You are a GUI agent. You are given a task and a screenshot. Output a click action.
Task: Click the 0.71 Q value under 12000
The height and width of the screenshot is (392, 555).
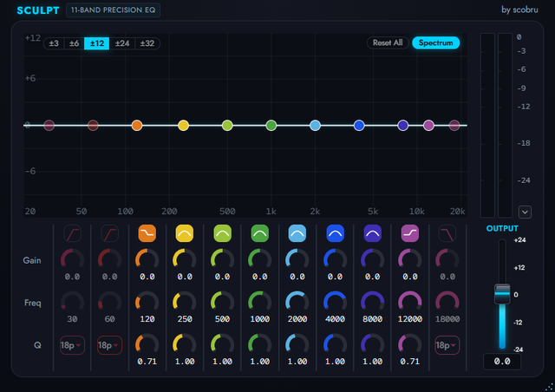pyautogui.click(x=410, y=362)
